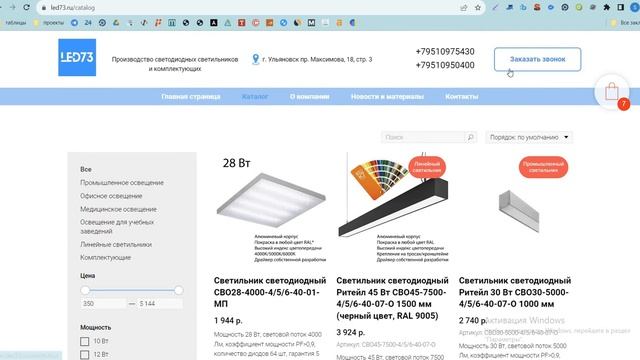This screenshot has width=640, height=360.
Task: Share this page via the share icon
Action: coord(464,8)
